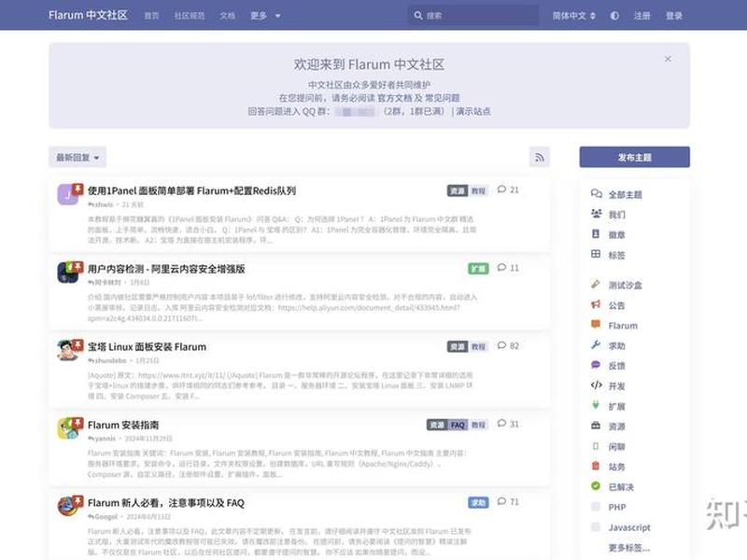Screen dimensions: 747x560
Task: Click 资源 tag on 1Panel topic
Action: coord(458,190)
